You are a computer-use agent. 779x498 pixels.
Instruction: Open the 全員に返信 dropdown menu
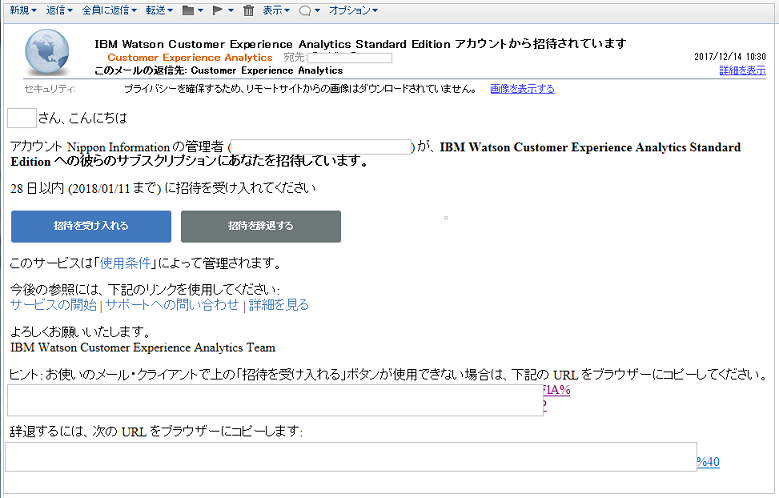click(x=109, y=10)
